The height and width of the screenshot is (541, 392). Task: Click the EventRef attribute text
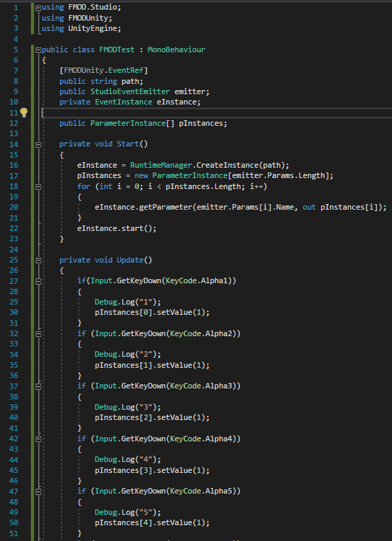click(x=126, y=71)
